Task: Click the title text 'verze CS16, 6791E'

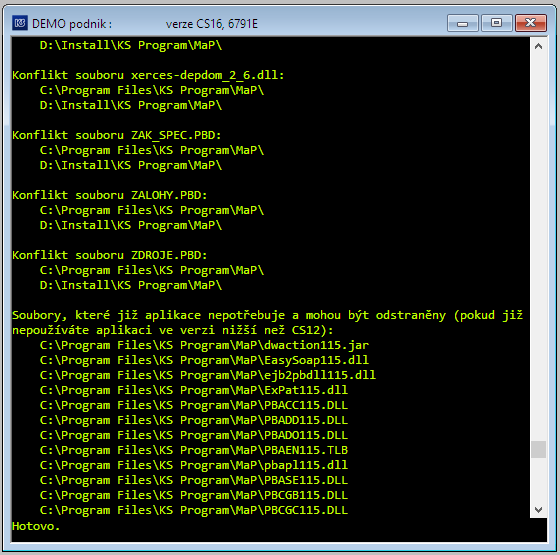Action: click(211, 24)
